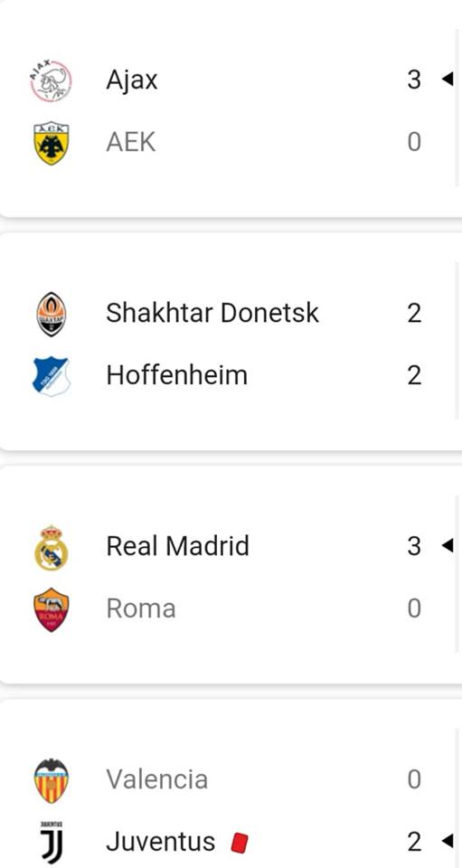462x868 pixels.
Task: Click the Ajax club crest
Action: [51, 81]
